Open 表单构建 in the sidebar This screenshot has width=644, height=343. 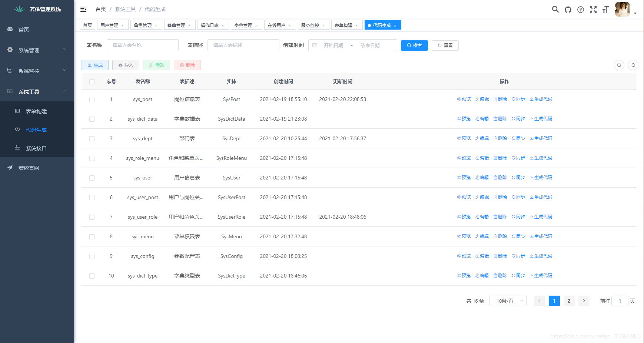pos(37,111)
